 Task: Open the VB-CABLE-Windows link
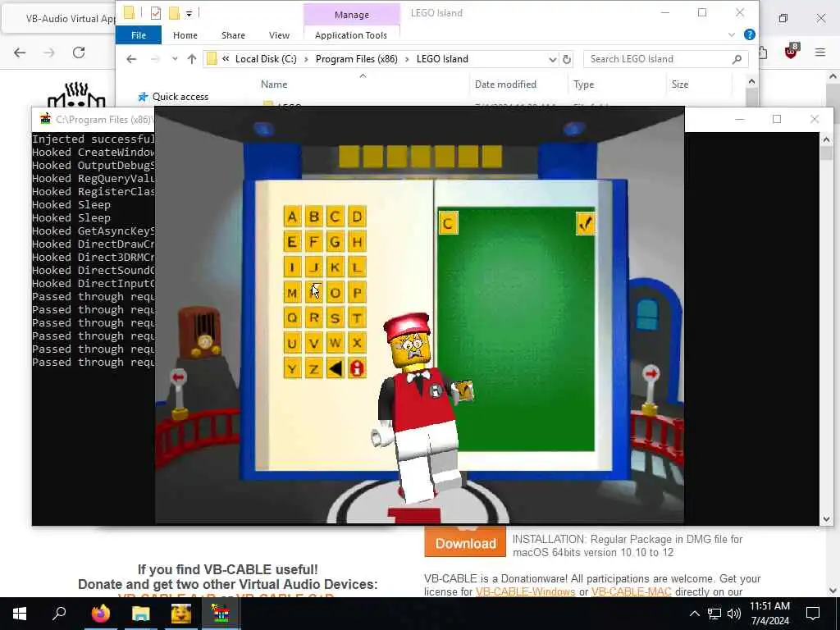525,592
